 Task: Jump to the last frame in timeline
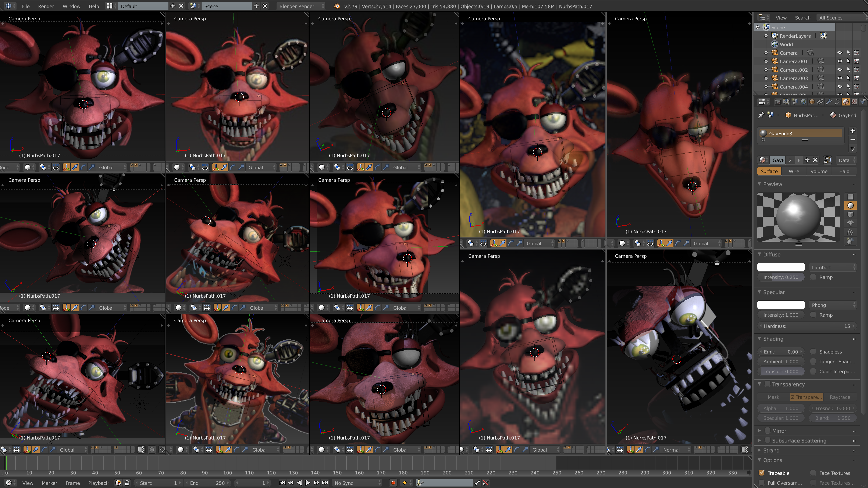coord(325,483)
